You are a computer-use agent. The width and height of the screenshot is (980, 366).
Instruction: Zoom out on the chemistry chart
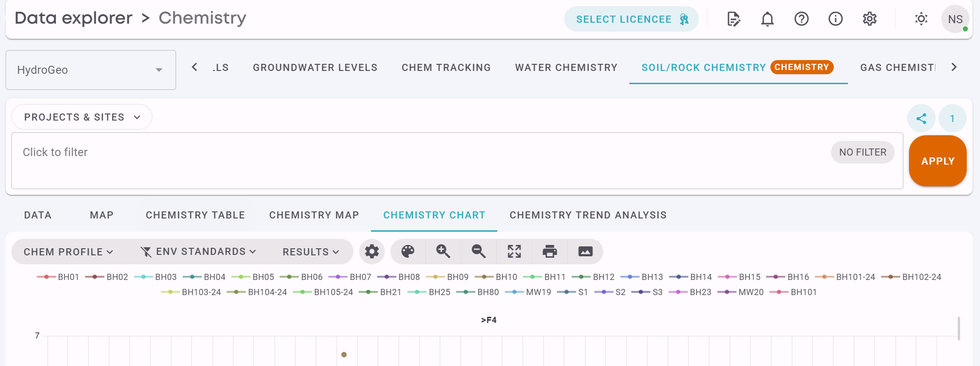[x=479, y=251]
